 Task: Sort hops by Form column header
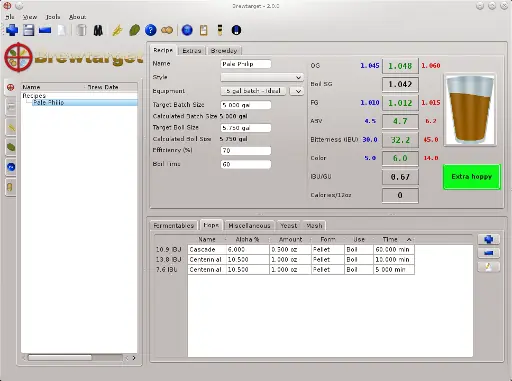pos(328,239)
